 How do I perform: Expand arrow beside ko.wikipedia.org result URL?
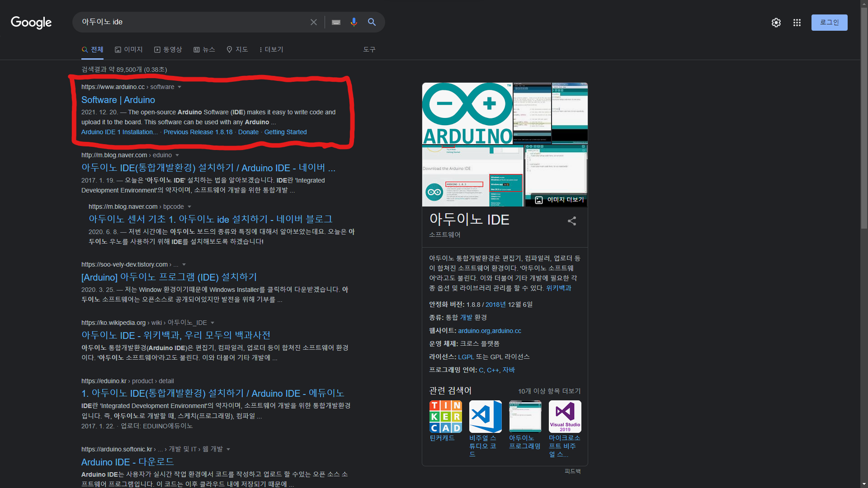[x=212, y=323]
